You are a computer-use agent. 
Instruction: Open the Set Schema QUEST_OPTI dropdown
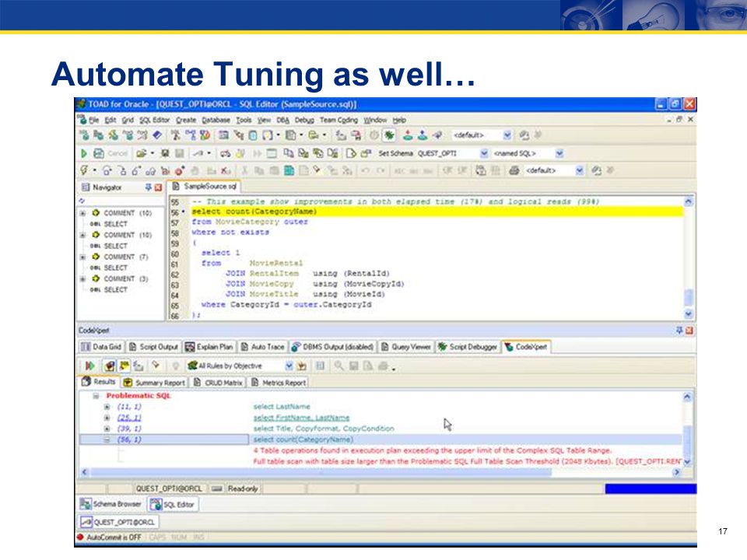click(484, 153)
